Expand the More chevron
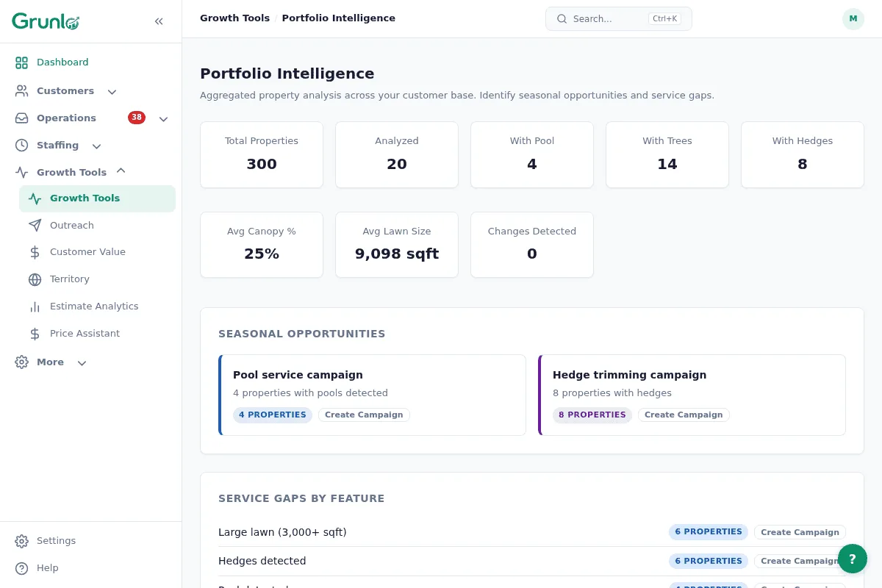Image resolution: width=882 pixels, height=588 pixels. pyautogui.click(x=82, y=363)
